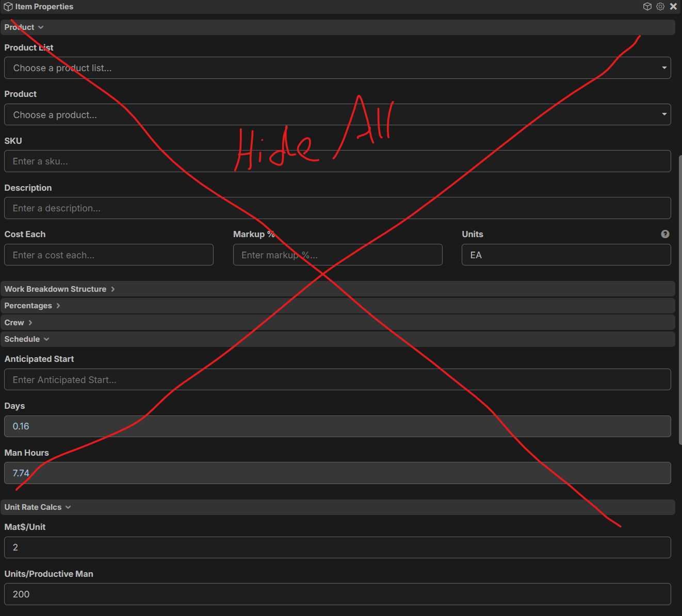This screenshot has width=682, height=616.
Task: Expand the Percentages section
Action: 32,306
